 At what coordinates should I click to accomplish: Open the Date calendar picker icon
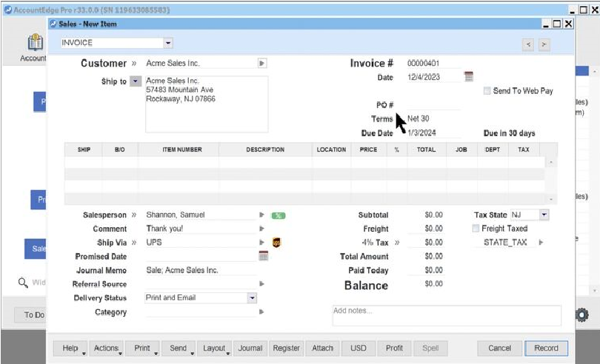(469, 76)
